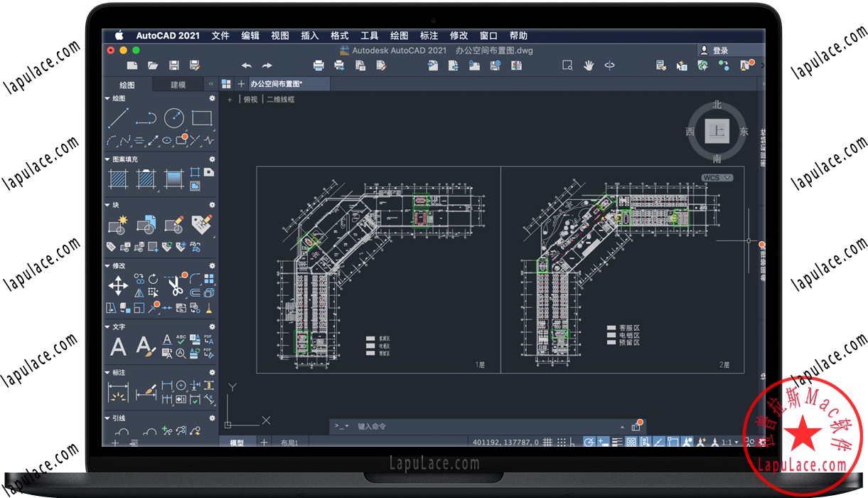
Task: Switch to the 建模 tab
Action: tap(178, 85)
